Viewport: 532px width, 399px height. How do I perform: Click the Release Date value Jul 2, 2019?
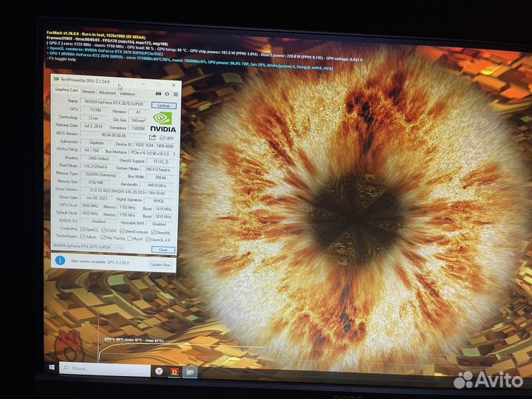(93, 126)
